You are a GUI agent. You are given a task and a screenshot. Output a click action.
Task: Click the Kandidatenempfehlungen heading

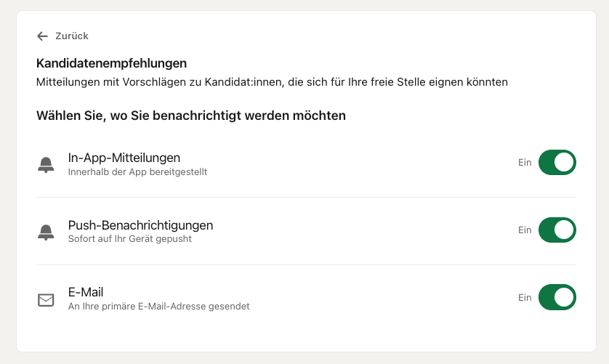point(111,63)
